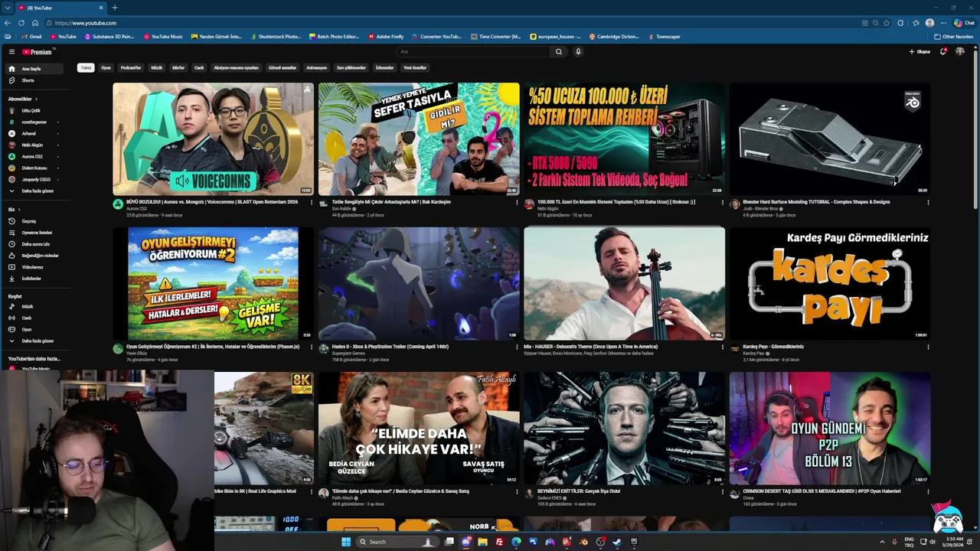Open the Townscaper bookmark

(664, 37)
